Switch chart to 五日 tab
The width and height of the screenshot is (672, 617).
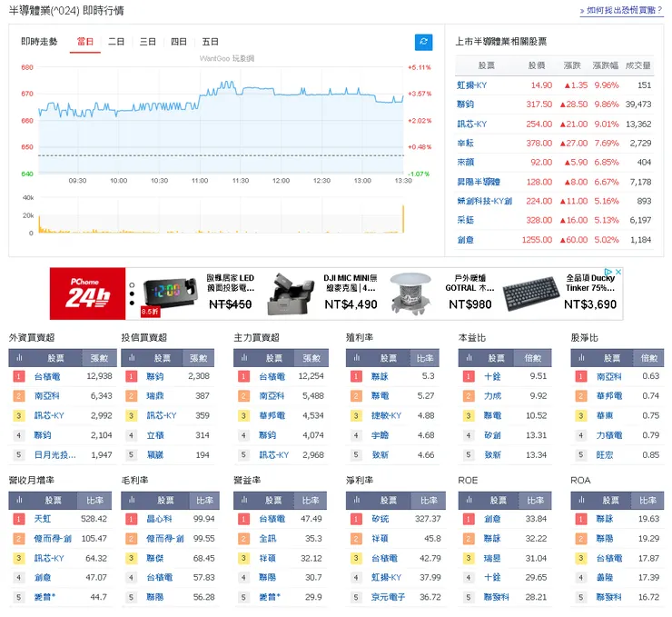pyautogui.click(x=210, y=42)
